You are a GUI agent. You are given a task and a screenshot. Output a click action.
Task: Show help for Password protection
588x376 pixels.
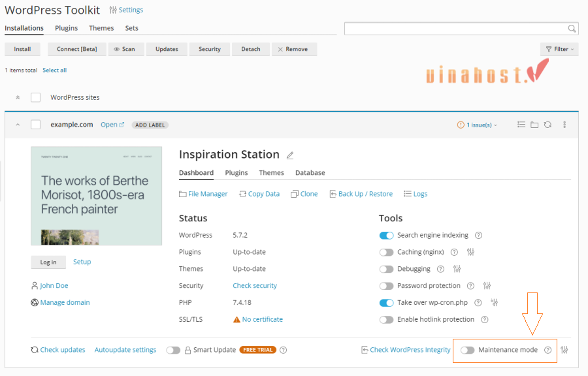pyautogui.click(x=470, y=286)
